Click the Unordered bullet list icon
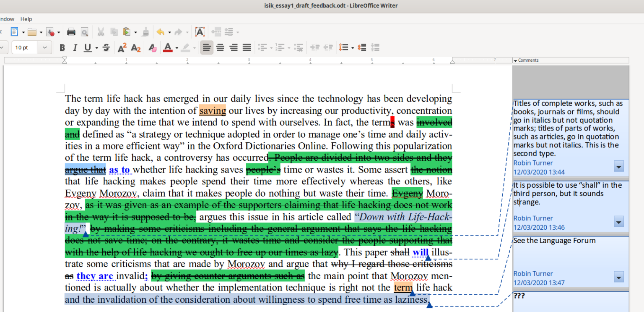 click(262, 48)
